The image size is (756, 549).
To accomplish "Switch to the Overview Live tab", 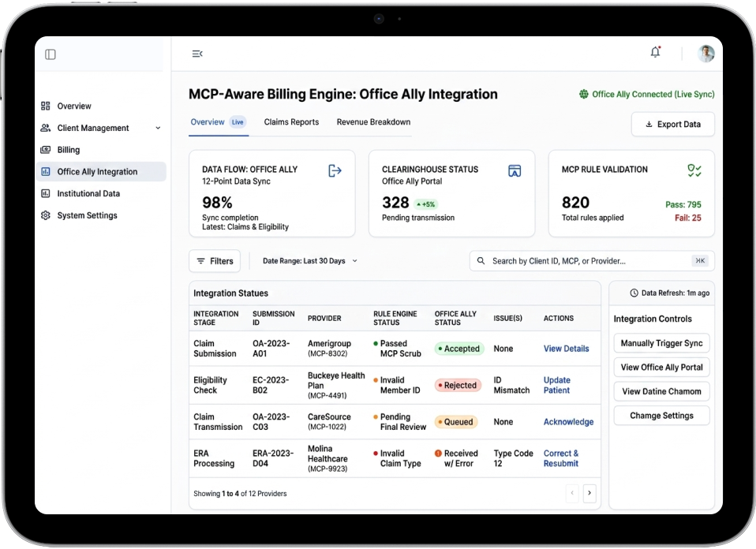I will coord(219,122).
